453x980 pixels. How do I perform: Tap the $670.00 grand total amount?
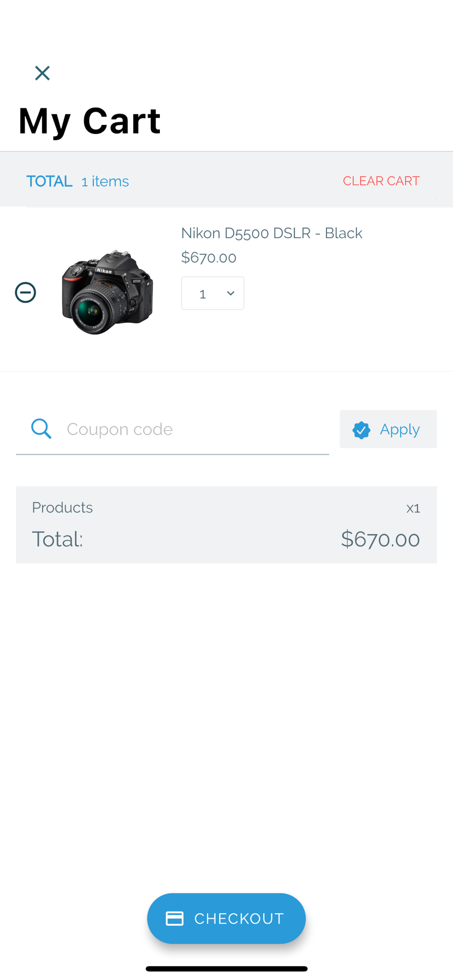click(x=380, y=539)
